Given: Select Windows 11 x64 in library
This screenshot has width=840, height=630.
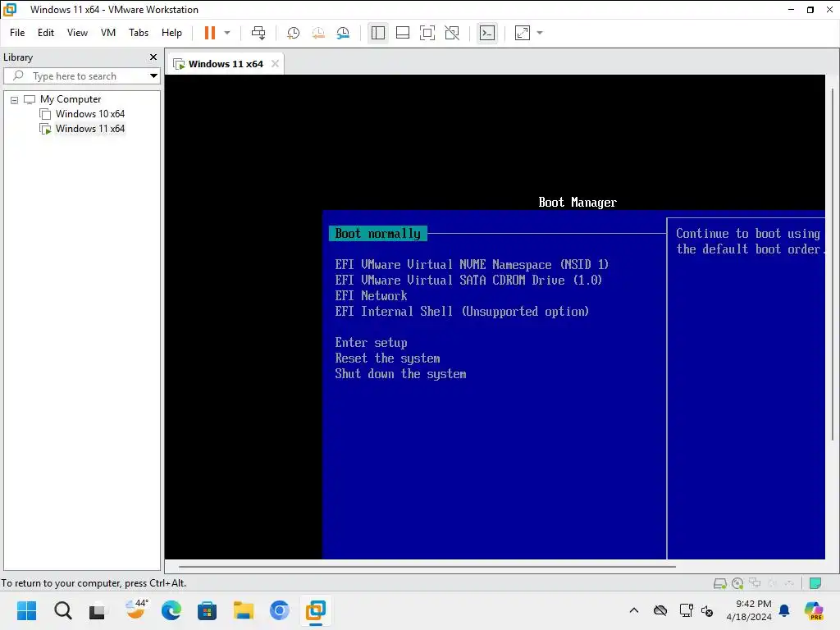Looking at the screenshot, I should 90,129.
